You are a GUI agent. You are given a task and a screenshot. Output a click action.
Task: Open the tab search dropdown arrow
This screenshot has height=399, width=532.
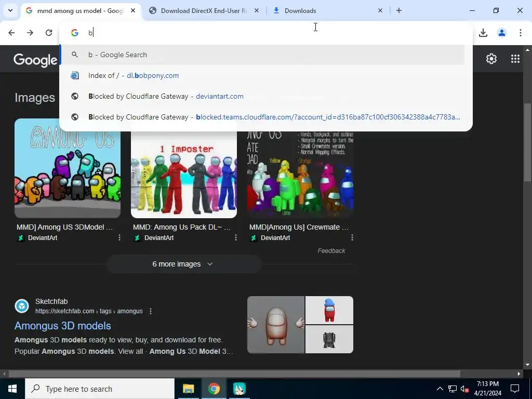(x=10, y=10)
